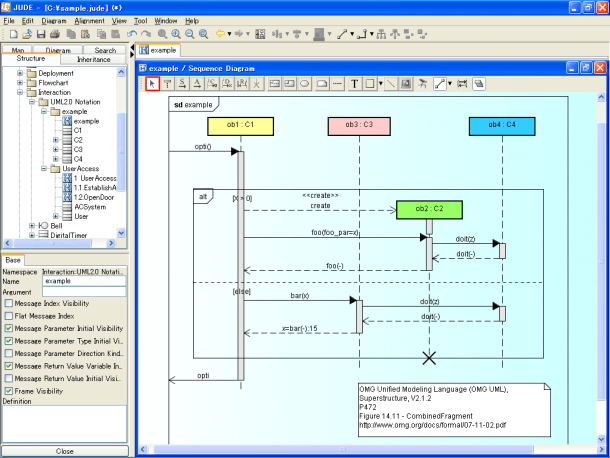The image size is (610, 458).
Task: Save the project with floppy disk icon
Action: coord(41,34)
